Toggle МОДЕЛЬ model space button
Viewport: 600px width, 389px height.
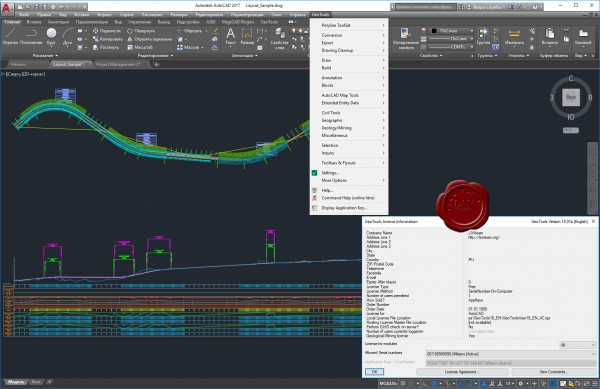pyautogui.click(x=388, y=383)
